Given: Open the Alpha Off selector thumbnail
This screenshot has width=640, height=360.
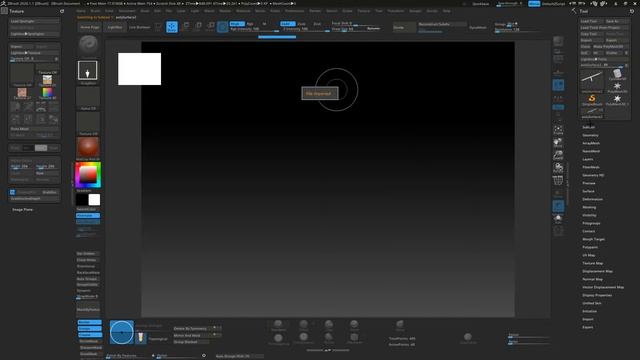Looking at the screenshot, I should [88, 97].
